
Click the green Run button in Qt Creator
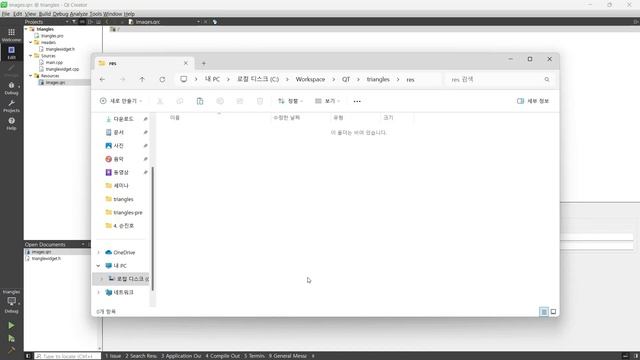[11, 325]
